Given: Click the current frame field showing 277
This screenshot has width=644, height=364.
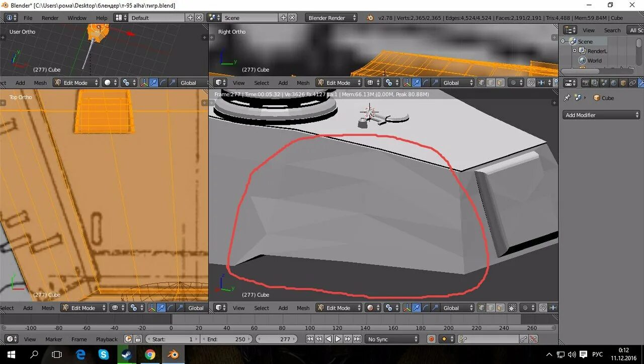Looking at the screenshot, I should coord(276,339).
